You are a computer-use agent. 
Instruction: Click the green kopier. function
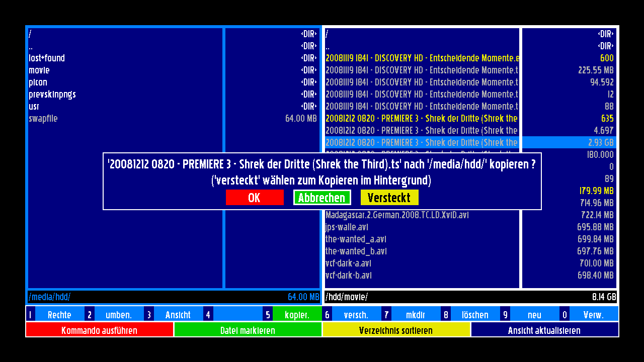297,315
